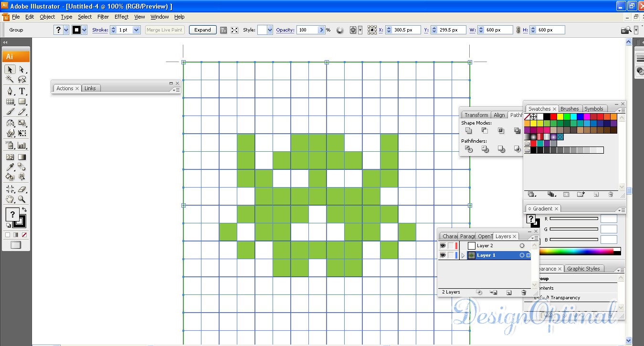The width and height of the screenshot is (644, 346).
Task: Switch to the Brushes tab
Action: tap(570, 109)
